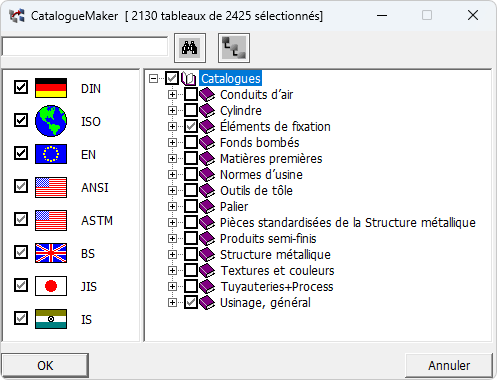The width and height of the screenshot is (497, 380).
Task: Click the open book icon beside Catalogues
Action: coord(188,79)
